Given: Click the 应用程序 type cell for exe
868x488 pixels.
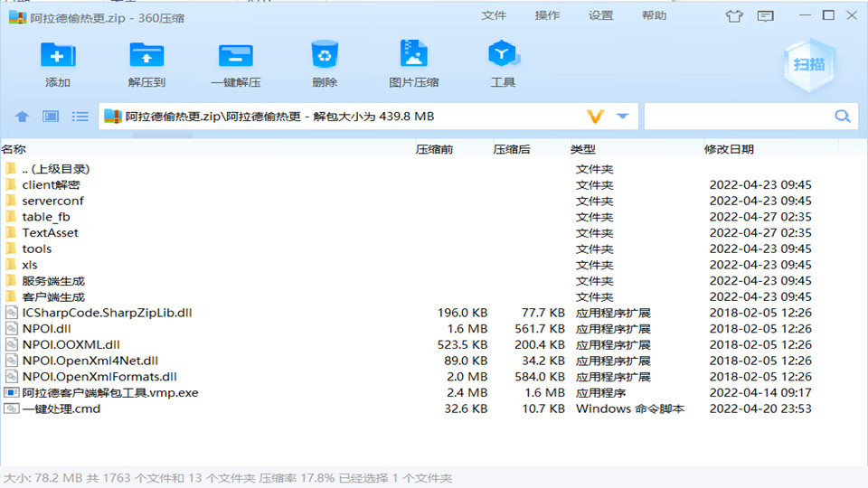Looking at the screenshot, I should pyautogui.click(x=600, y=393).
